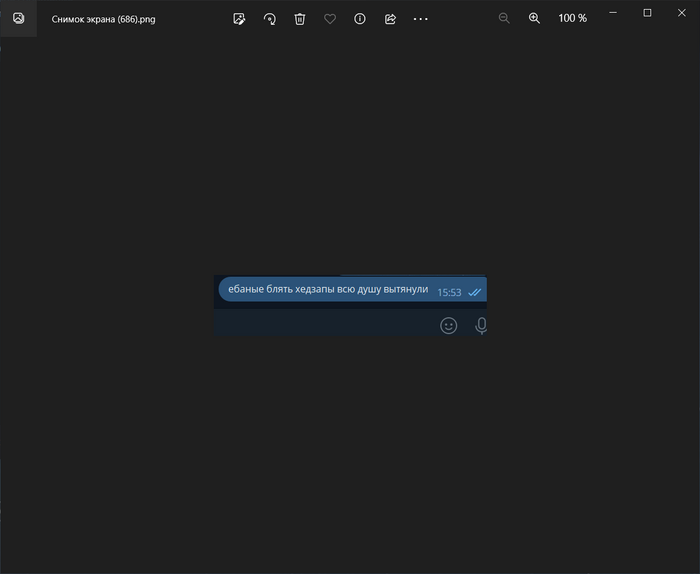Viewport: 700px width, 574px height.
Task: Rotate the image with rotate icon
Action: pos(270,19)
